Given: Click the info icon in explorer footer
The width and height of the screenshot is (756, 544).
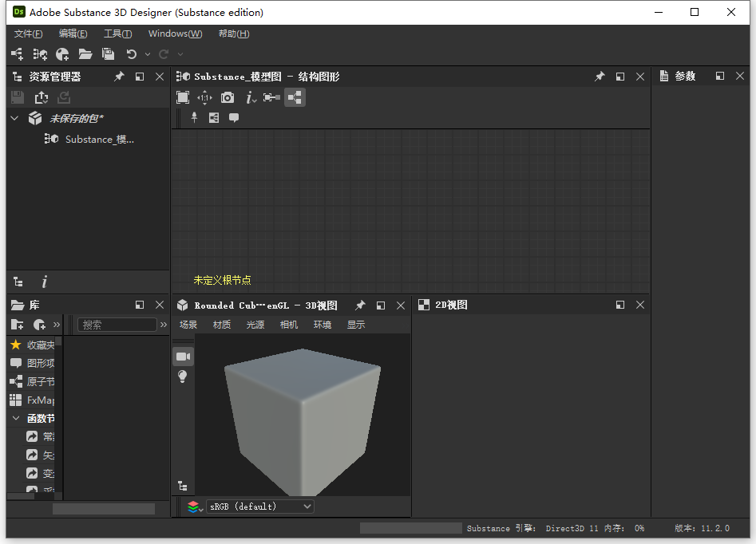Looking at the screenshot, I should click(45, 282).
